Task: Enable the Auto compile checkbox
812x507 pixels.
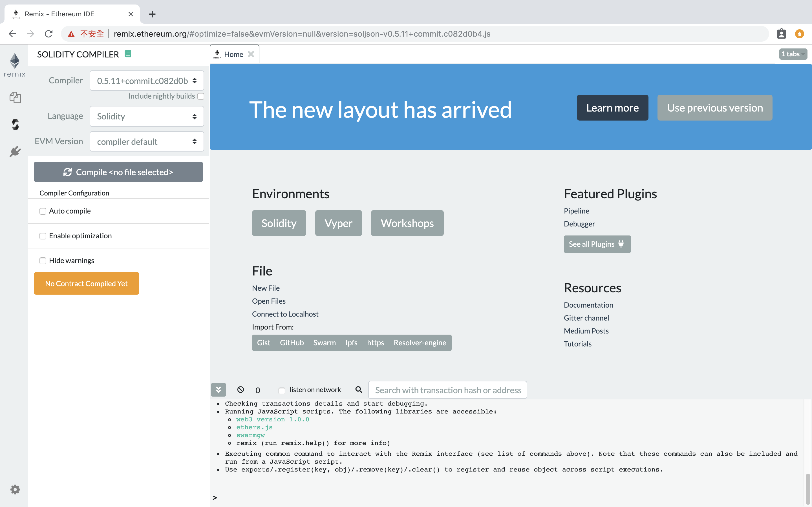Action: pos(43,211)
